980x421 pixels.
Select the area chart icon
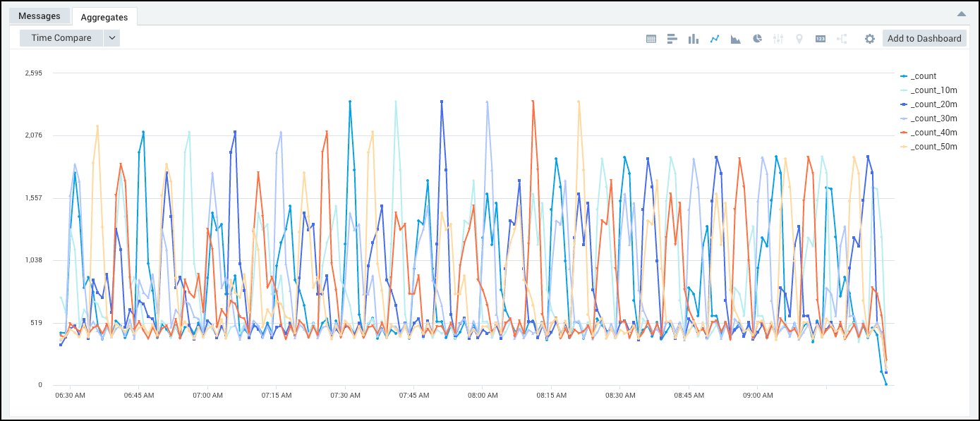pos(736,39)
